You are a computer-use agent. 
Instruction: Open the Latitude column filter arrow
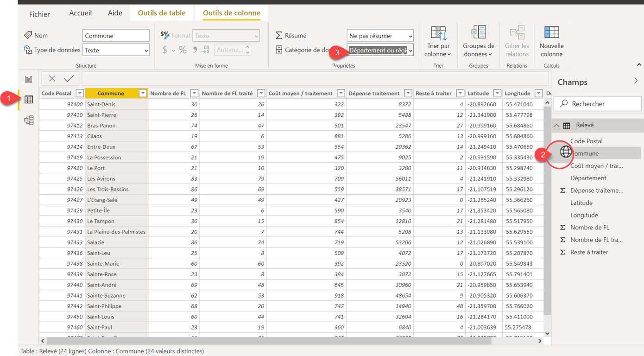point(497,93)
